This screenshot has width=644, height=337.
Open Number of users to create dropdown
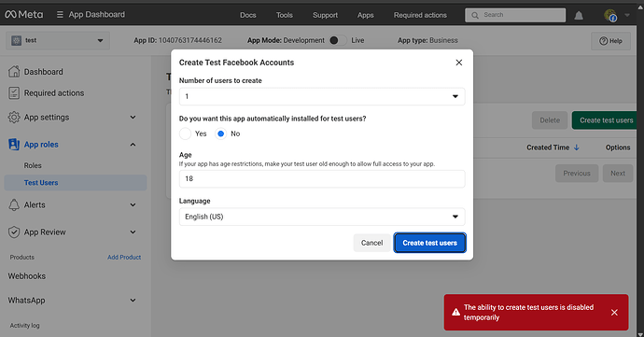pyautogui.click(x=322, y=96)
